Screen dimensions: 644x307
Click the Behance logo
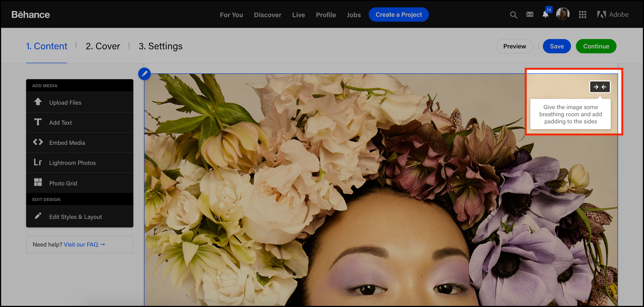31,15
